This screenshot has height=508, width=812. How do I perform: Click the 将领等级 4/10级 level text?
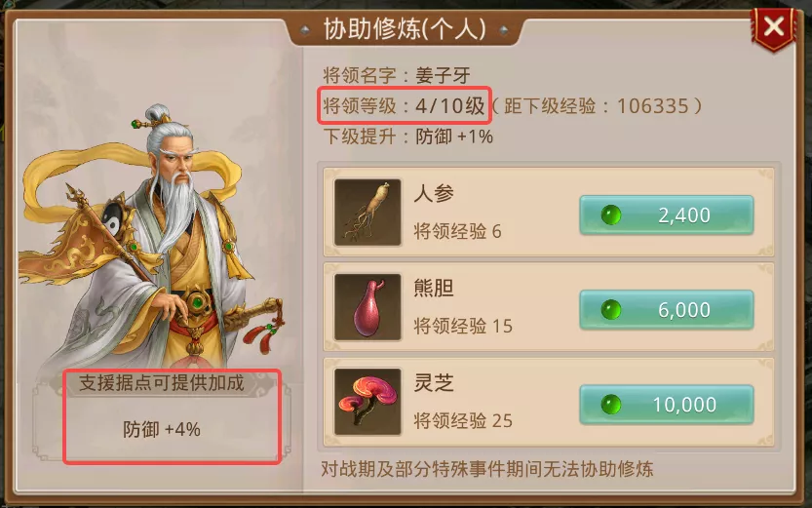[x=404, y=105]
